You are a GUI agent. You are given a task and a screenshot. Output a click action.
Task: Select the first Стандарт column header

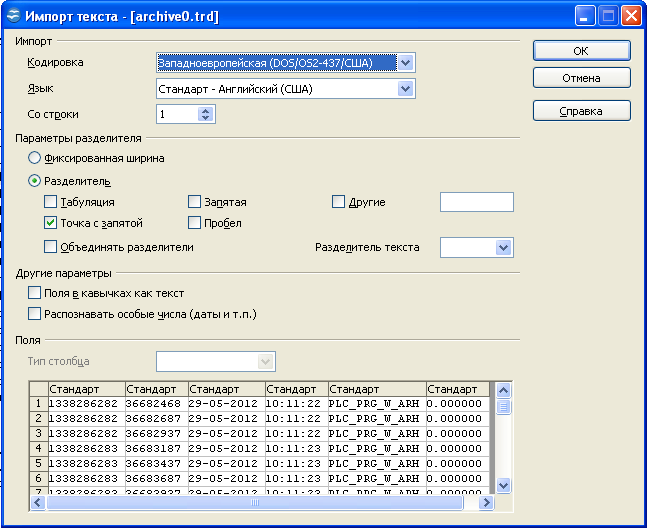[87, 389]
